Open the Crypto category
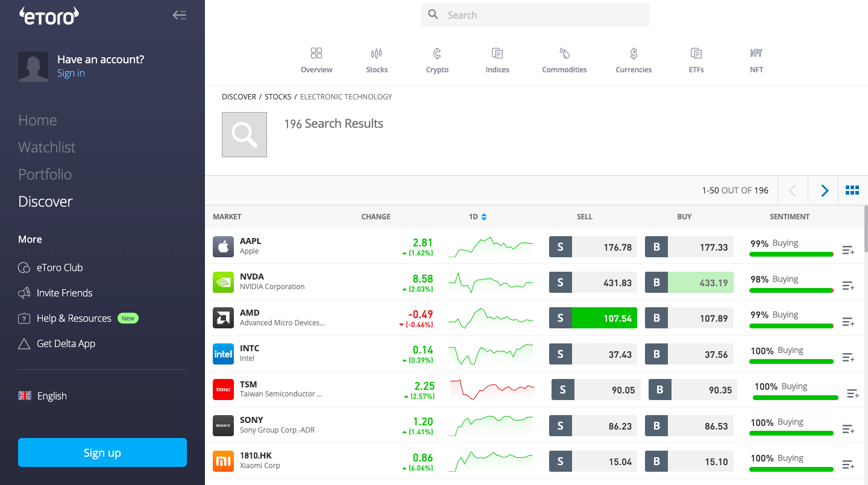Image resolution: width=868 pixels, height=485 pixels. pos(437,60)
